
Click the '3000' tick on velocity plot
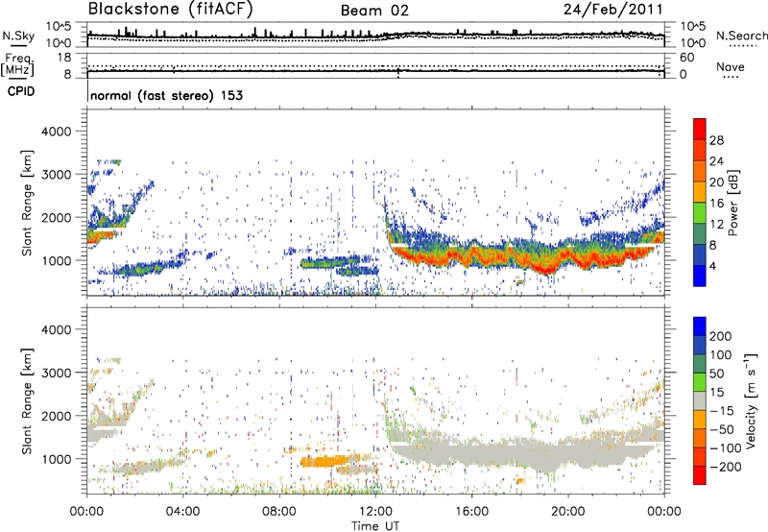[57, 373]
